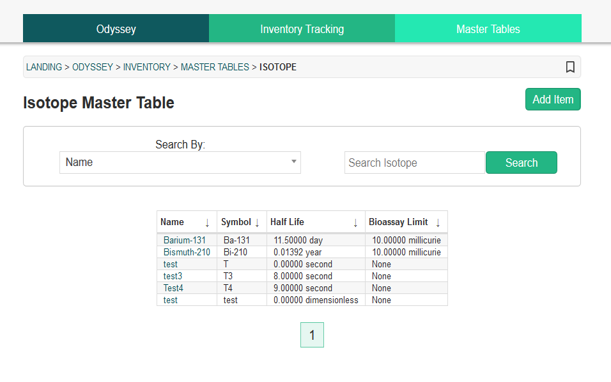Sort table by Half Life column arrow

click(355, 223)
